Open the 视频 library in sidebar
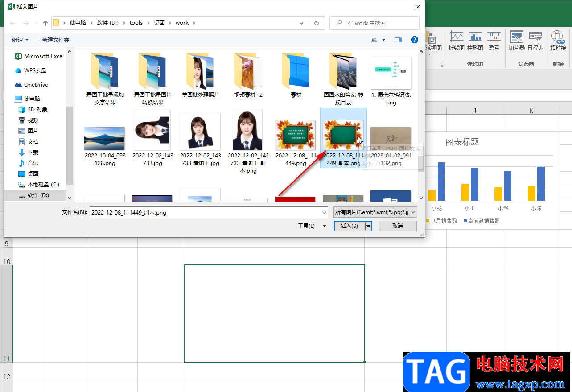572x392 pixels. coord(28,120)
